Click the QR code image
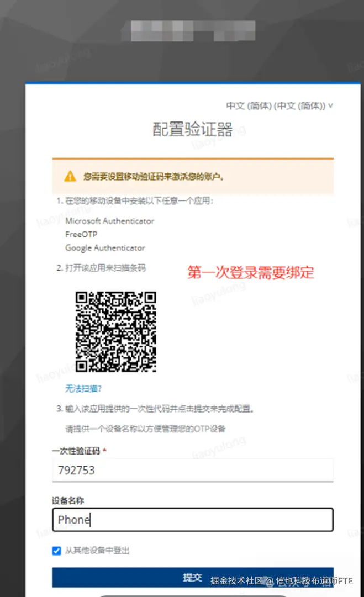Screen dimensions: 364x597 pyautogui.click(x=116, y=331)
